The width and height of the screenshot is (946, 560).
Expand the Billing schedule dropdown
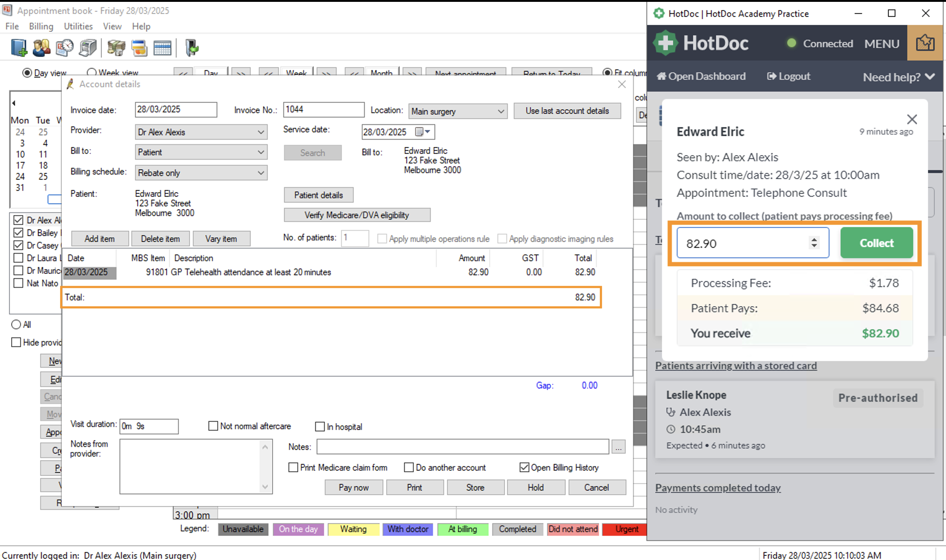[x=201, y=173]
